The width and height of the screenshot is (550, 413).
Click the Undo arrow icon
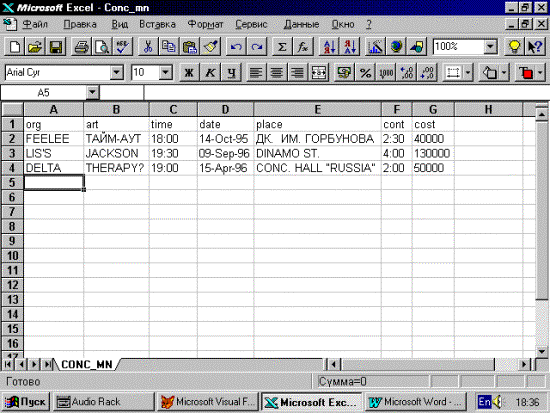tap(236, 47)
